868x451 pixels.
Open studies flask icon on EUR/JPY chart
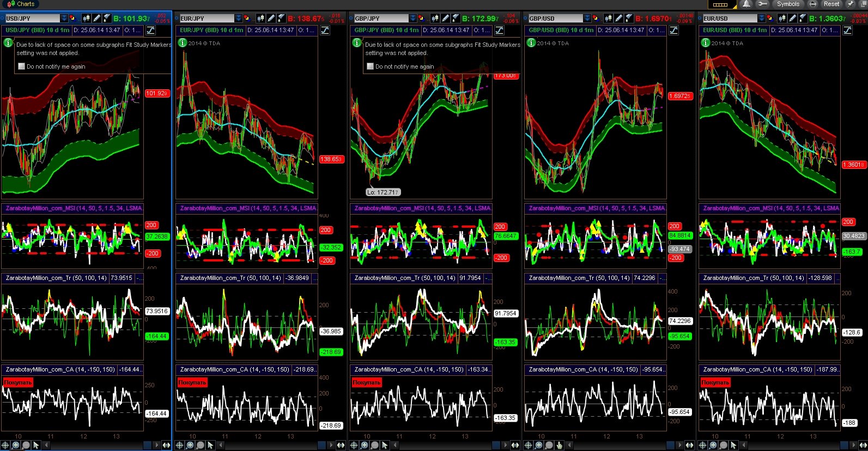[x=281, y=19]
